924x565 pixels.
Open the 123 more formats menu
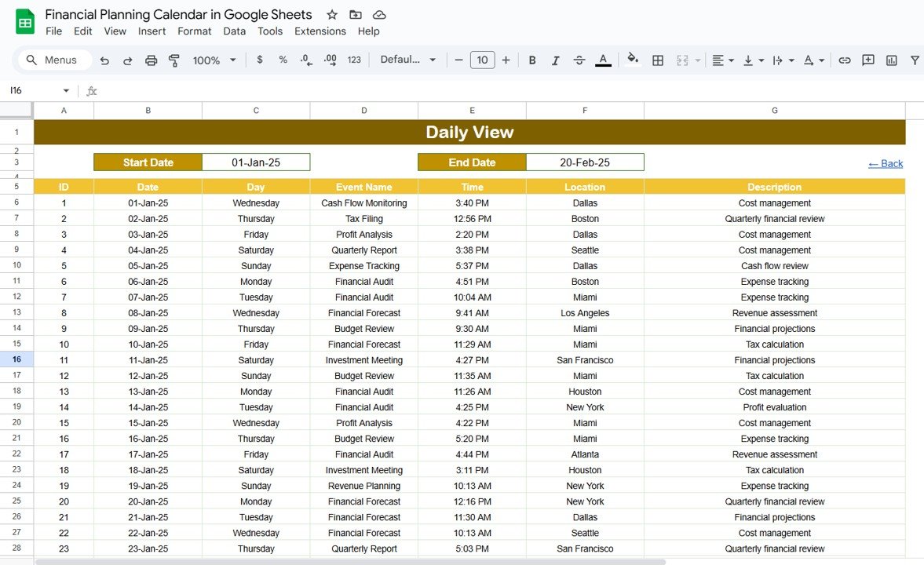click(354, 60)
